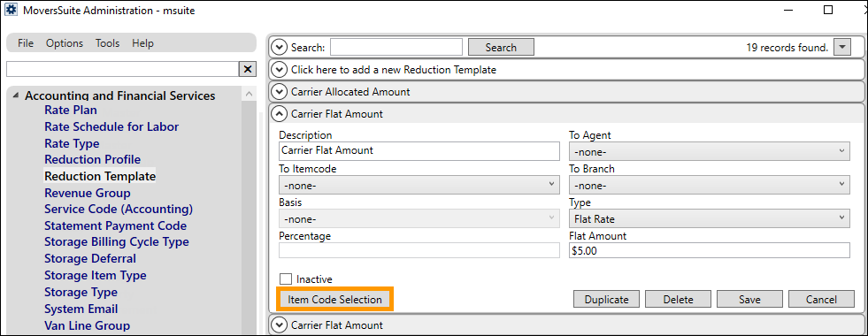Open the Help menu
The image size is (868, 336).
click(142, 43)
